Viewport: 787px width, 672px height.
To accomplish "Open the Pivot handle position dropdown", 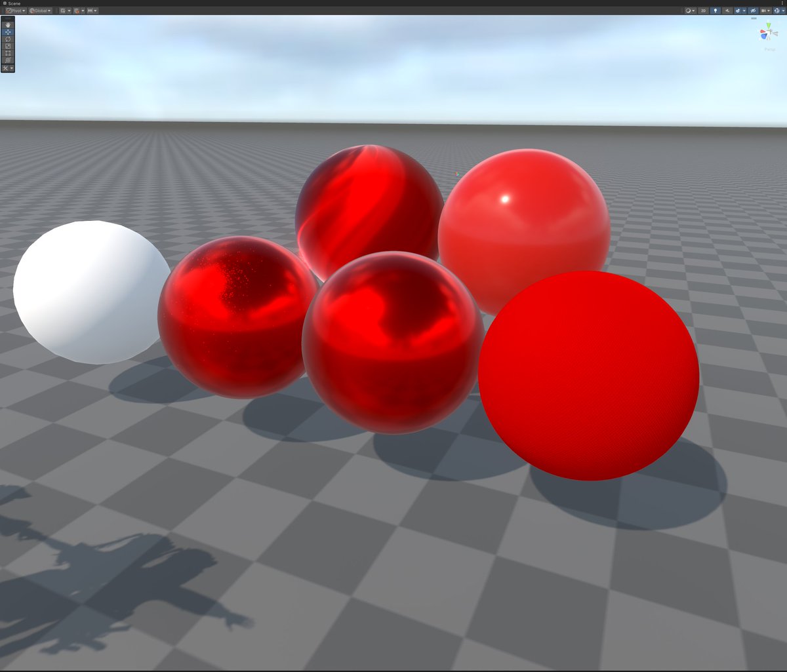I will point(16,10).
